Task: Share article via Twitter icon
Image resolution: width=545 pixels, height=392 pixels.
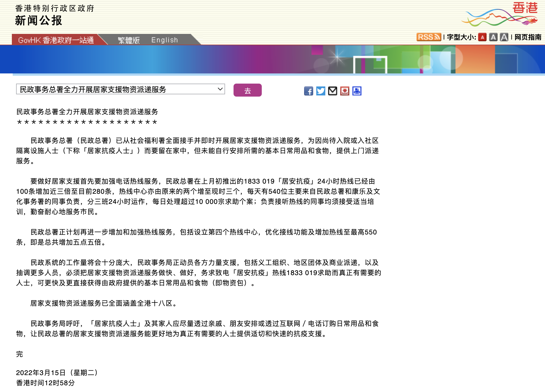Action: pos(321,91)
